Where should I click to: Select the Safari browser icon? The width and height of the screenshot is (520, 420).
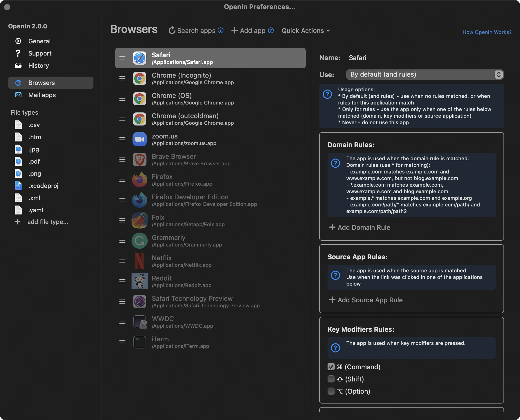tap(140, 58)
